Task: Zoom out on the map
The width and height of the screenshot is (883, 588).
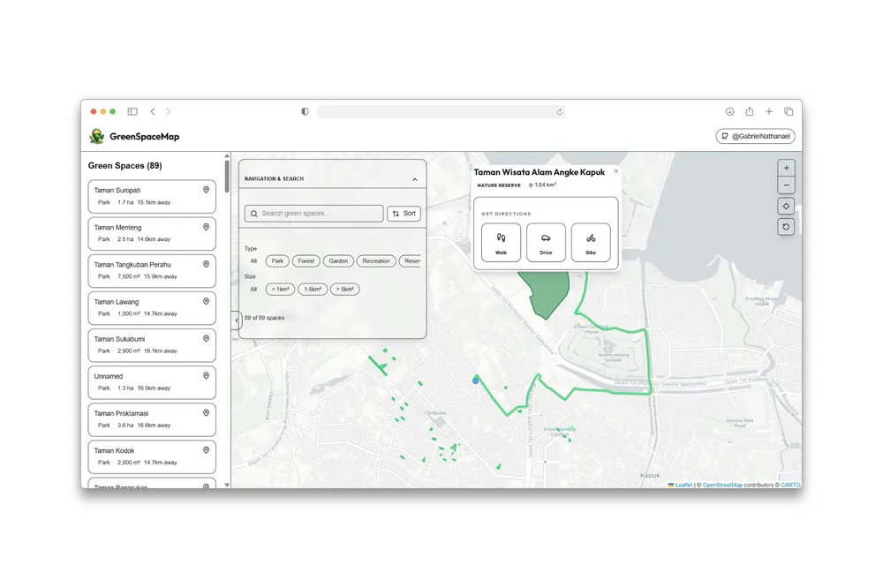Action: 786,185
